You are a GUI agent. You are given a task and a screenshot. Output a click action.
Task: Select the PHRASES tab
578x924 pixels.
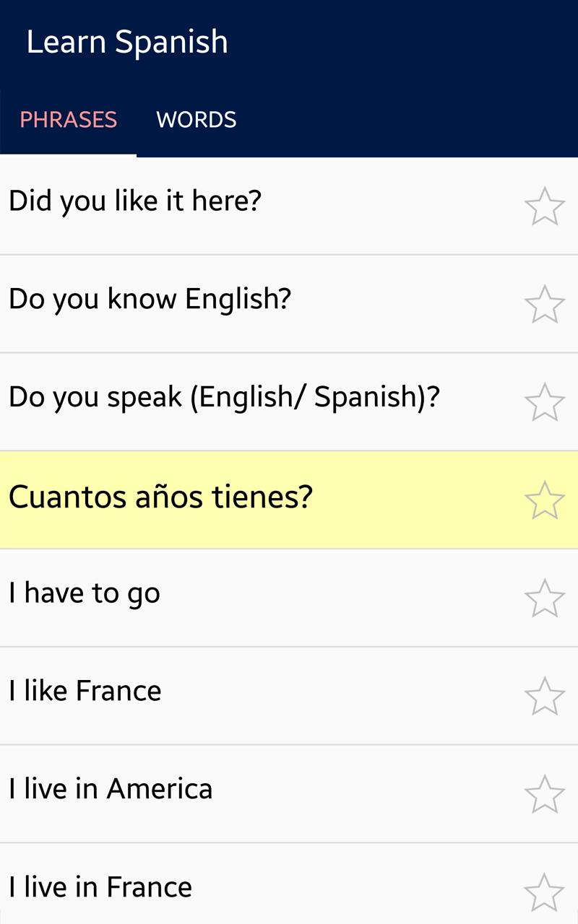(68, 119)
